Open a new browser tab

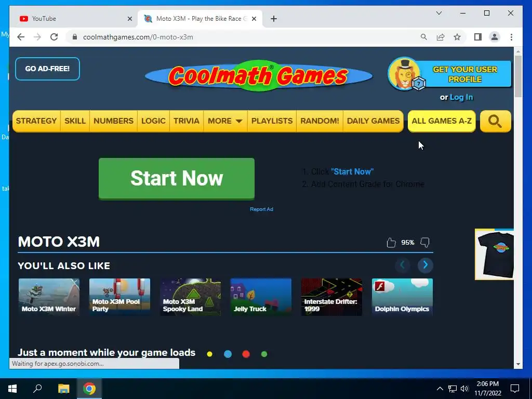(x=274, y=19)
